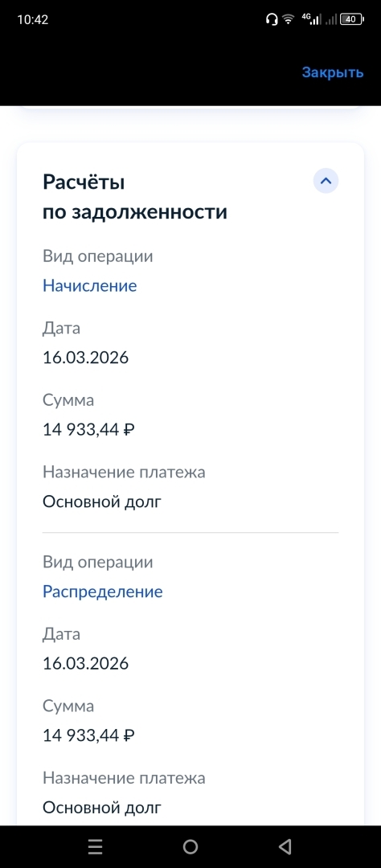Tap the headset icon in status bar

coord(272,19)
